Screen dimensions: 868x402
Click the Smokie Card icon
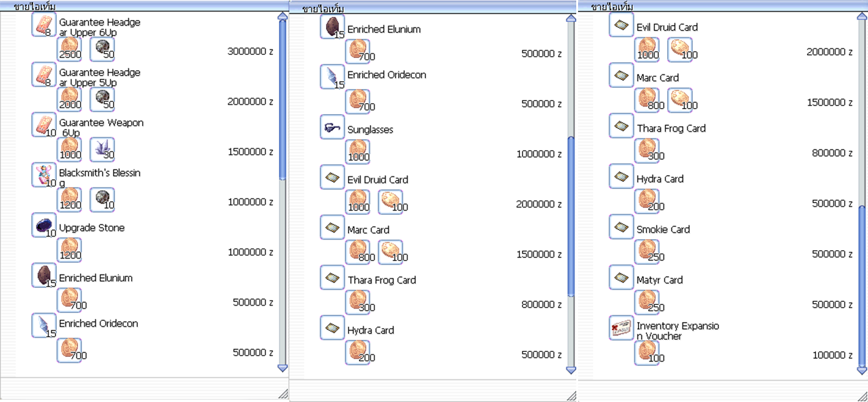[621, 228]
